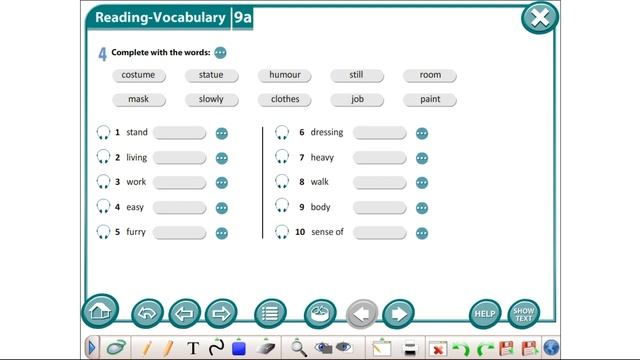This screenshot has width=640, height=360.
Task: Play audio for item 6 'dressing'
Action: point(282,133)
